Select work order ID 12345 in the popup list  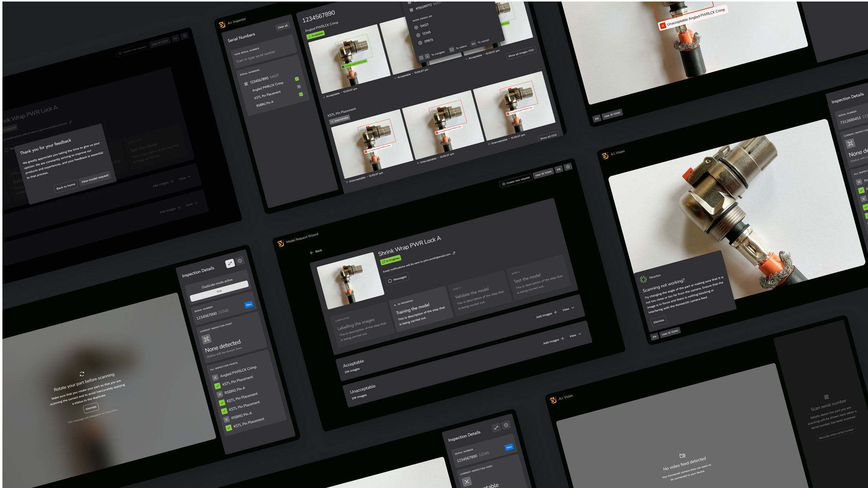[x=426, y=33]
